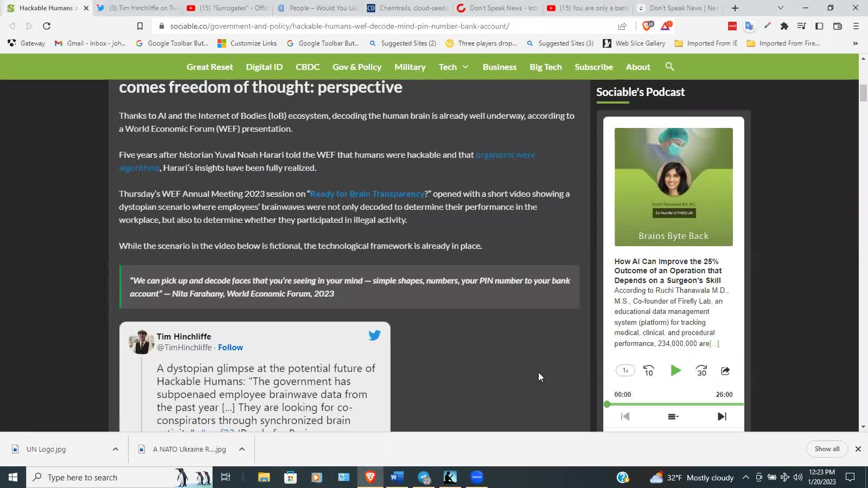Image resolution: width=868 pixels, height=488 pixels.
Task: Click the taskbar search box
Action: click(x=119, y=477)
